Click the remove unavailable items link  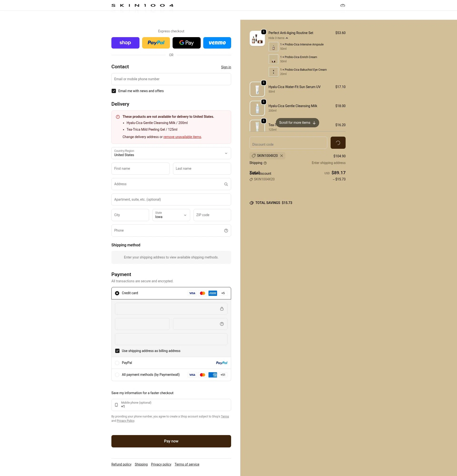[x=182, y=137]
